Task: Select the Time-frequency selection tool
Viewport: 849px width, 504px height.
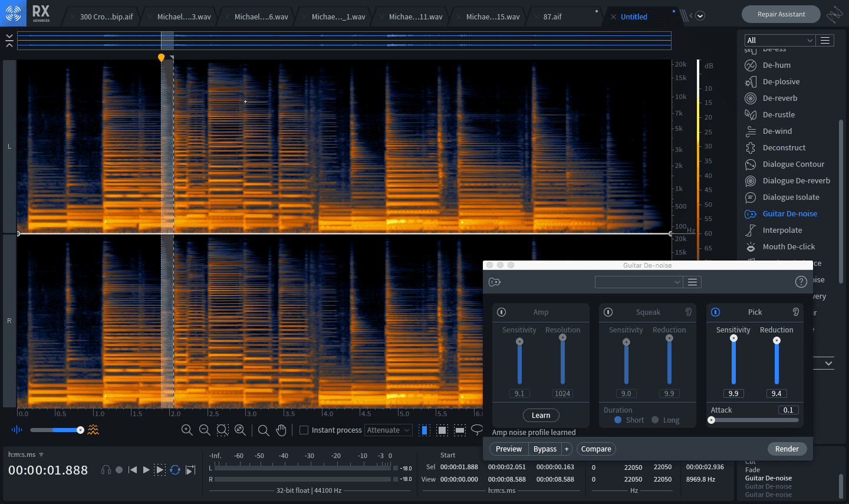Action: pyautogui.click(x=442, y=430)
